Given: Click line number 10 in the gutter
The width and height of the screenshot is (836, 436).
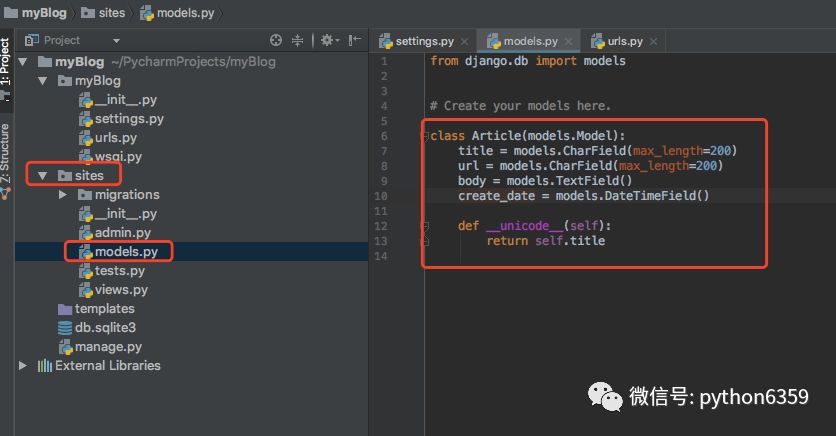Looking at the screenshot, I should [381, 196].
